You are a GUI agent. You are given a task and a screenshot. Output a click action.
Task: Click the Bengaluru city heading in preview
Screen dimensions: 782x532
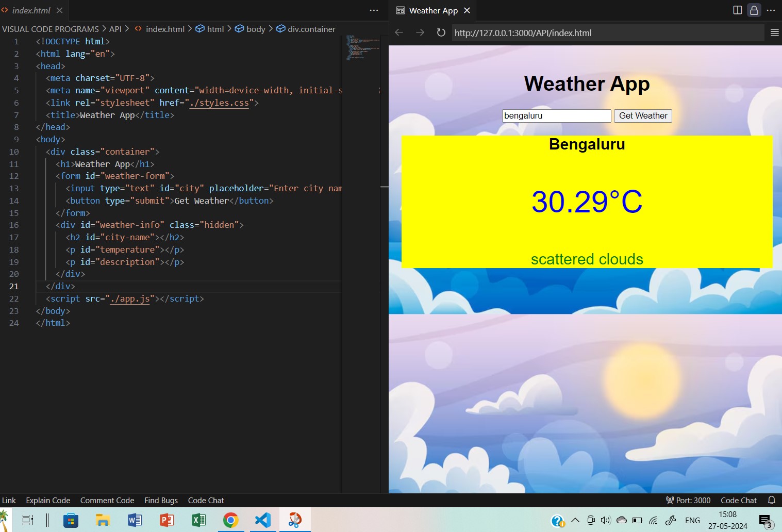[587, 144]
